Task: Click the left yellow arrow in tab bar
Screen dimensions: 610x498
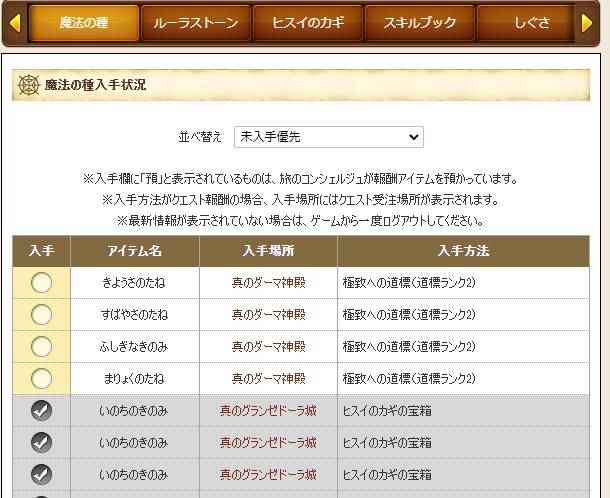Action: (x=14, y=23)
